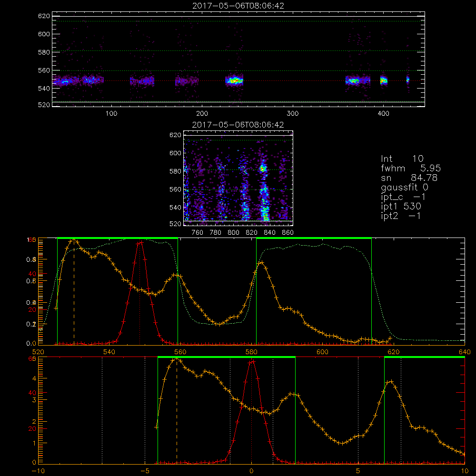Click x-axis label 640 of third plot

click(465, 352)
